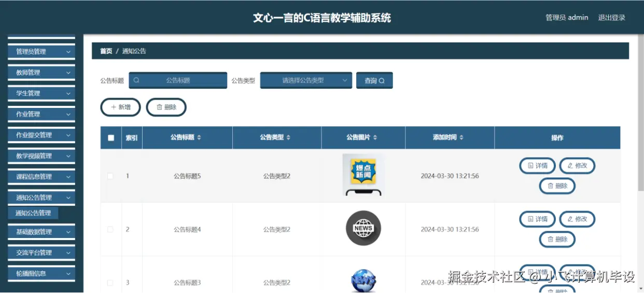
Task: Expand 教学视频管理 sidebar menu
Action: click(41, 156)
